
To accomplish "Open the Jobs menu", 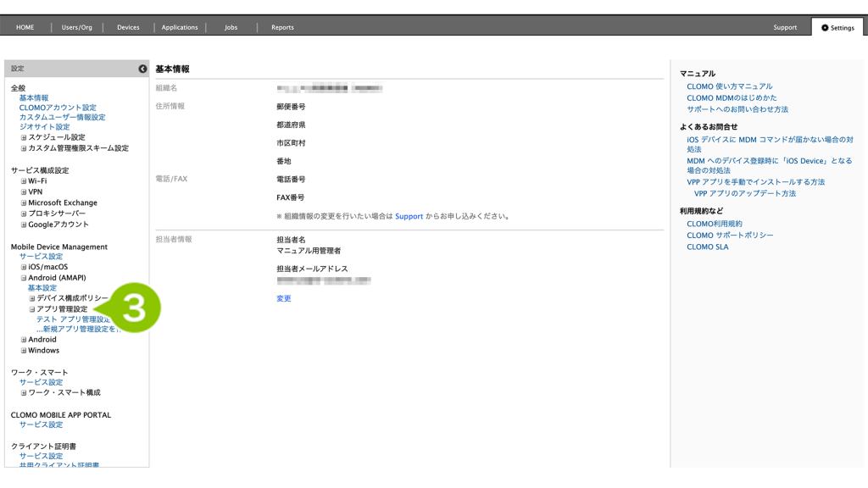I will (231, 27).
